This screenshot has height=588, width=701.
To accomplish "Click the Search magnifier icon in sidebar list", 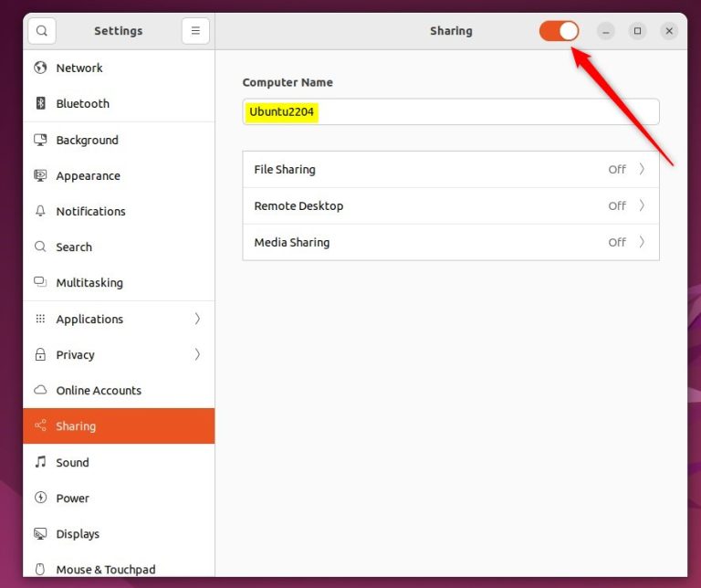I will pyautogui.click(x=40, y=247).
